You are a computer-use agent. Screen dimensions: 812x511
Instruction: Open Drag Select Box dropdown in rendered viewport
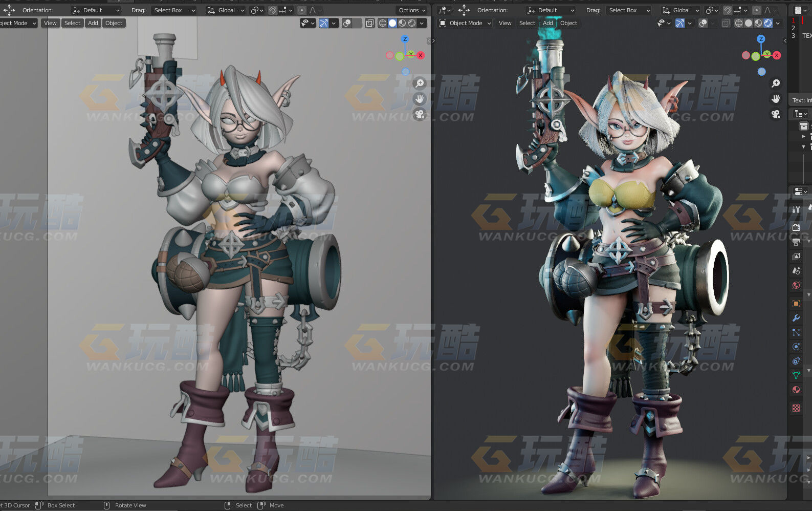point(629,10)
